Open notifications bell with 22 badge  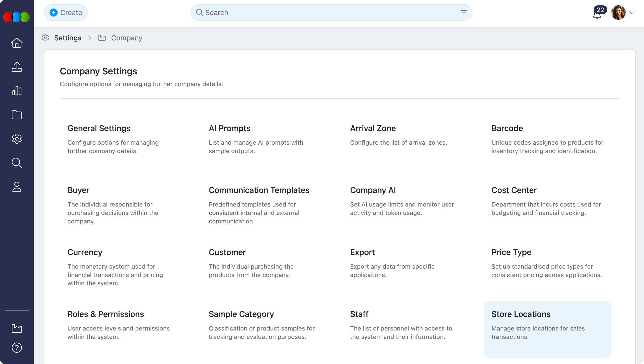coord(597,14)
